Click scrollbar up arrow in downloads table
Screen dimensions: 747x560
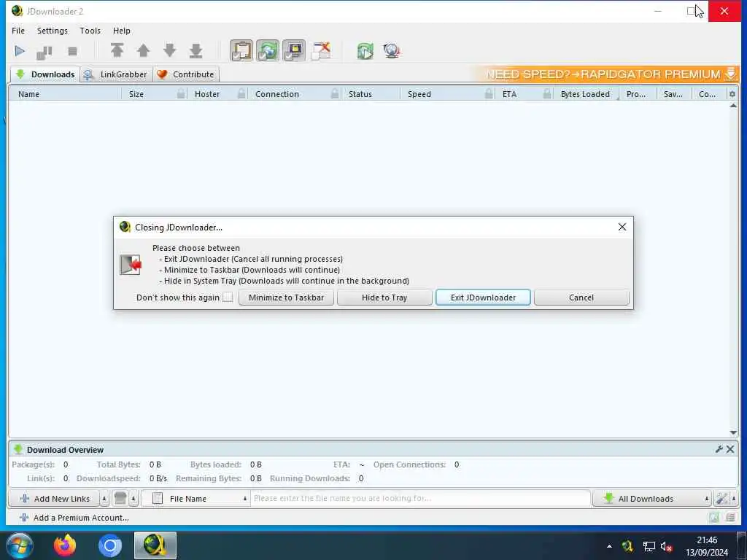tap(733, 106)
